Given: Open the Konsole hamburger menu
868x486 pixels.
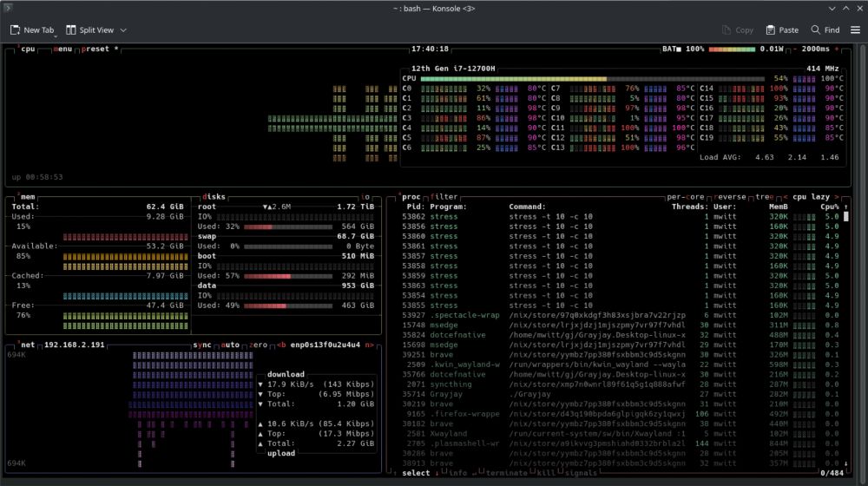Looking at the screenshot, I should pyautogui.click(x=855, y=30).
